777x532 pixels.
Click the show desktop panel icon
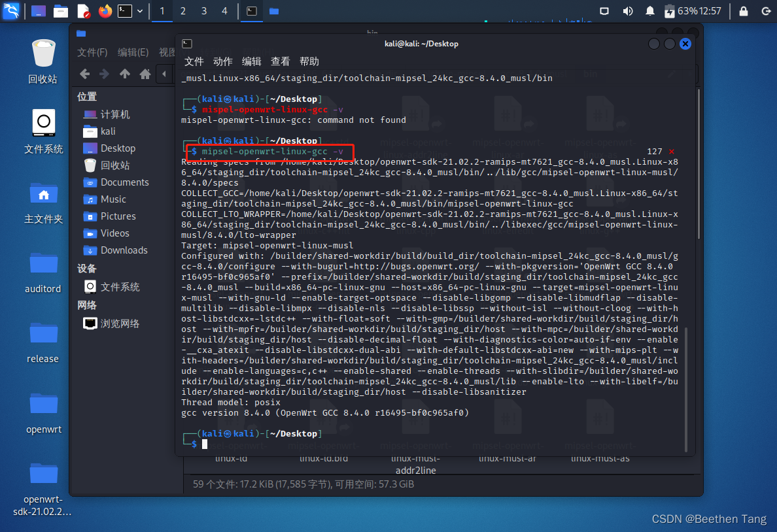pos(38,11)
